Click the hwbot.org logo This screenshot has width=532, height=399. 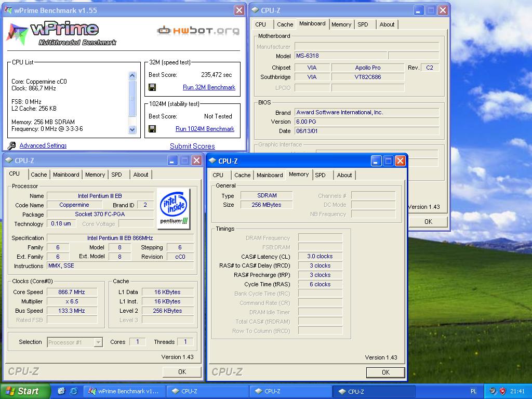pyautogui.click(x=198, y=31)
